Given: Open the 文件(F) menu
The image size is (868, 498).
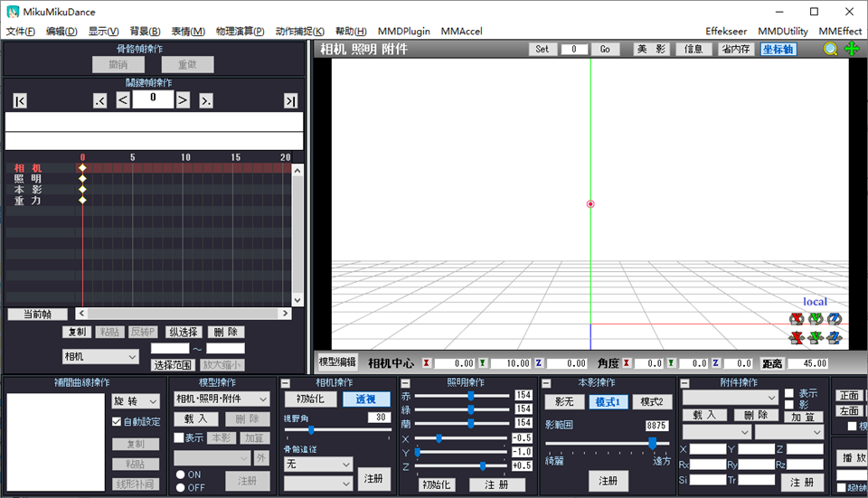Looking at the screenshot, I should pos(21,32).
